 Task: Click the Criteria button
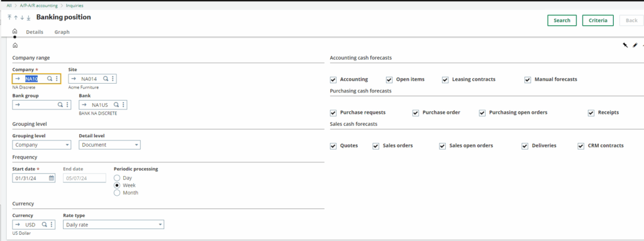coord(598,21)
